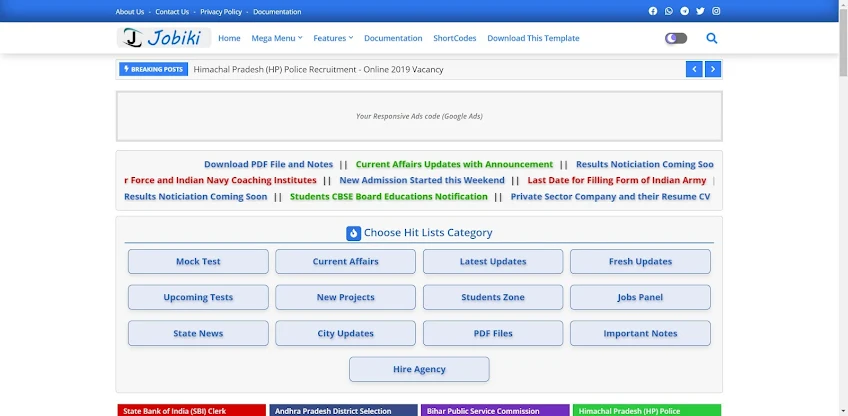
Task: Open State Bank of India Clerk card
Action: [191, 411]
